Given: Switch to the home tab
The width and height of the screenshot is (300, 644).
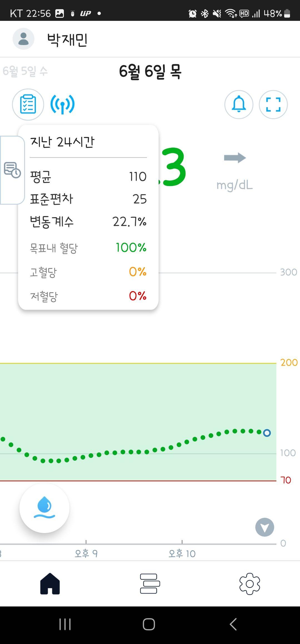Looking at the screenshot, I should [50, 584].
